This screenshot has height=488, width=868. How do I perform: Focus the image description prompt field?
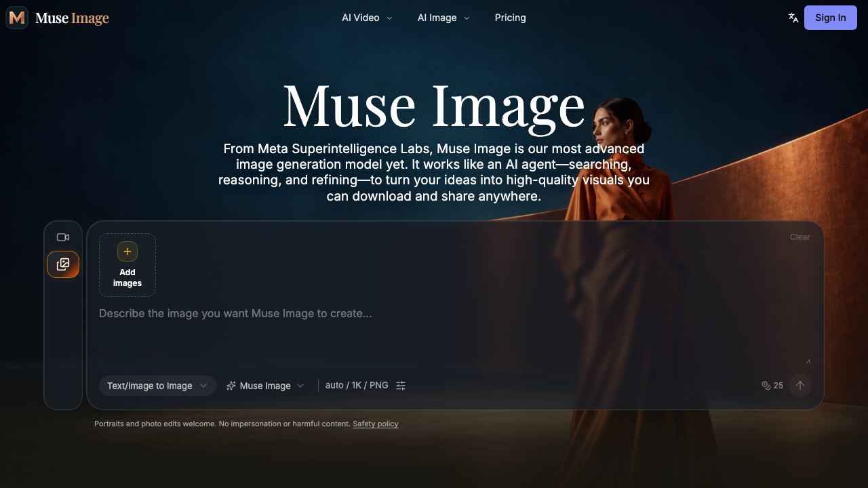[454, 335]
